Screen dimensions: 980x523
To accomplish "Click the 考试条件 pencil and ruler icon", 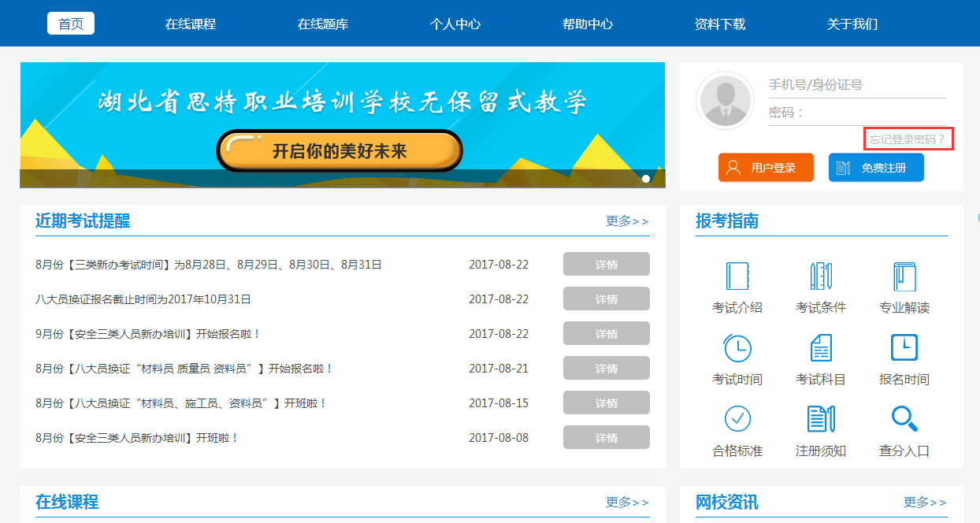I will point(821,276).
